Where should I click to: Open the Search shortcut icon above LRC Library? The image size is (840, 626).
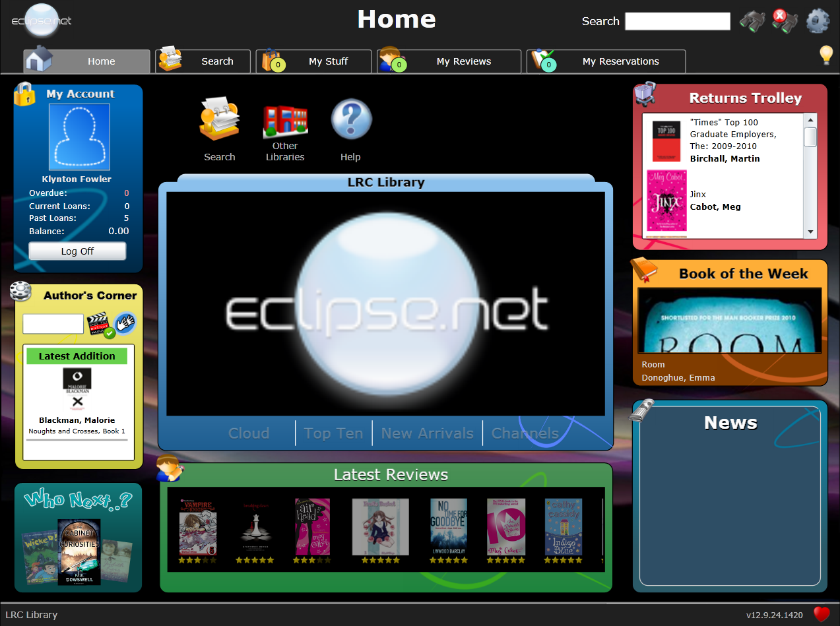220,120
